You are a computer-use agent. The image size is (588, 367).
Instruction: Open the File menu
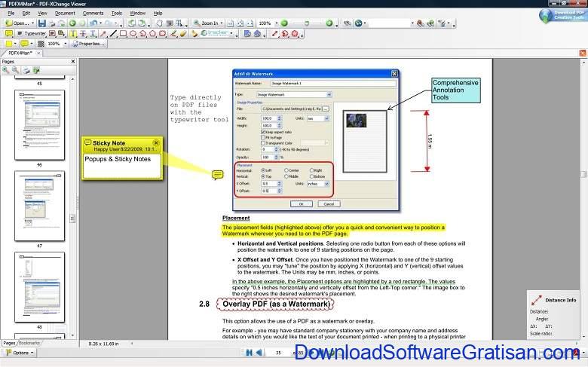tap(11, 13)
